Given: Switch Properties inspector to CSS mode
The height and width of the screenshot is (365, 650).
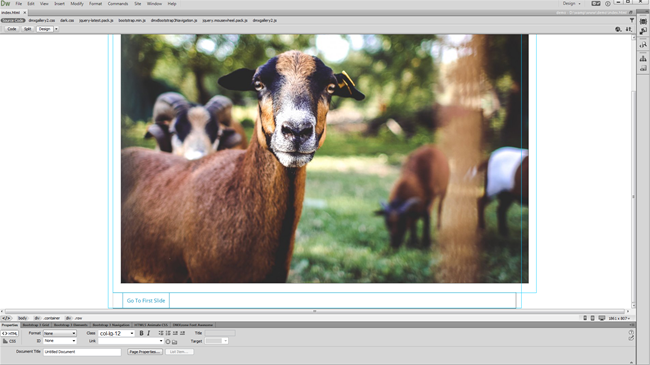Looking at the screenshot, I should pos(10,341).
